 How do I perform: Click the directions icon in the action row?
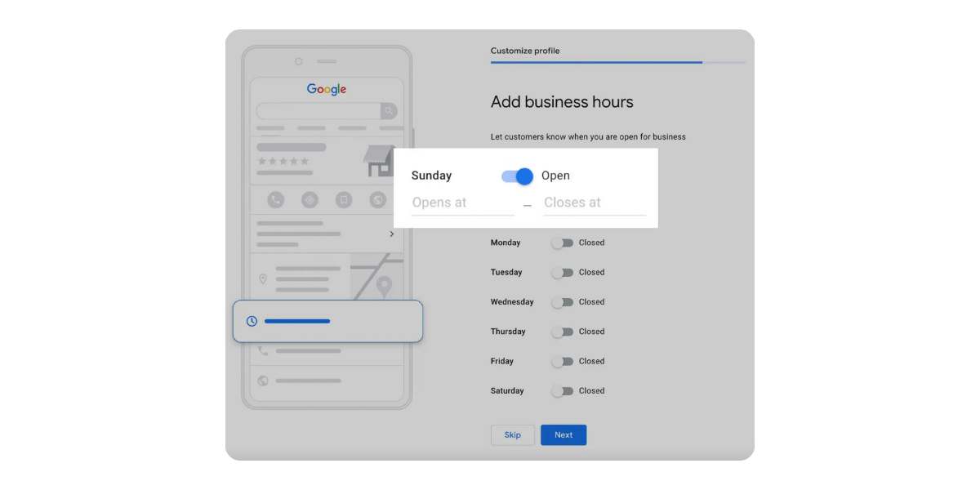click(309, 200)
